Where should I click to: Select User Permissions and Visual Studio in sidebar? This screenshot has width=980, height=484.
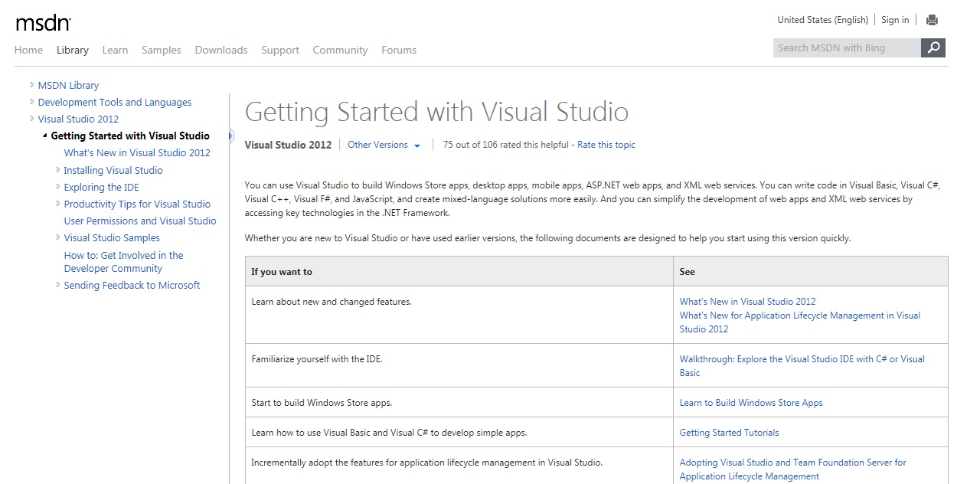click(x=140, y=221)
